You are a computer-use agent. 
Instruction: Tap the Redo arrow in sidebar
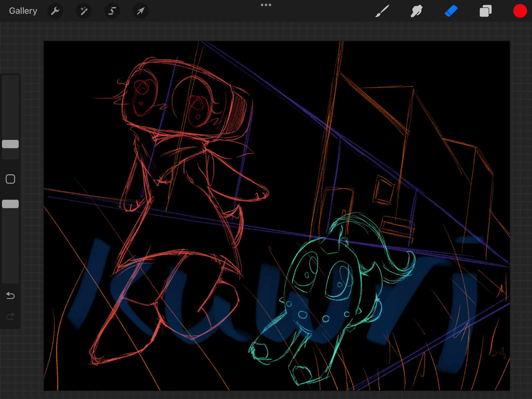tap(10, 316)
